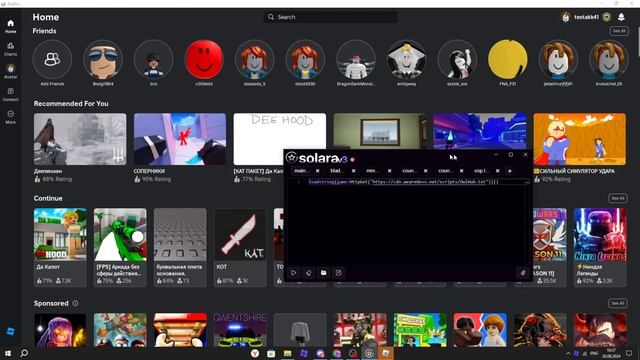Open friend DragonDarkMonst avatar
The height and width of the screenshot is (360, 640).
pos(356,60)
